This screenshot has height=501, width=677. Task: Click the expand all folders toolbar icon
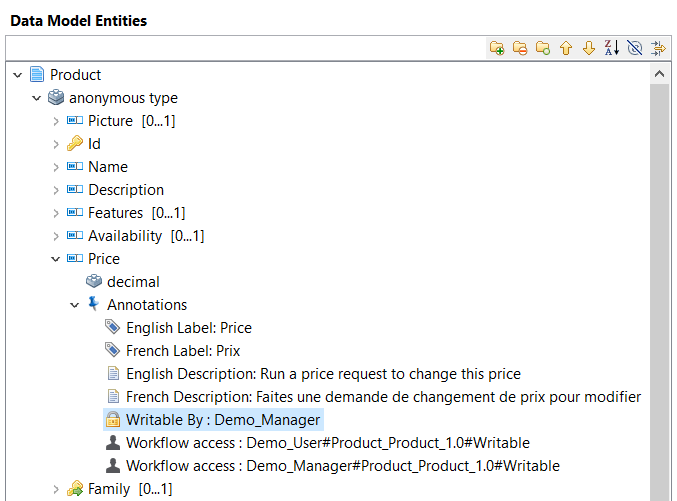pos(497,48)
